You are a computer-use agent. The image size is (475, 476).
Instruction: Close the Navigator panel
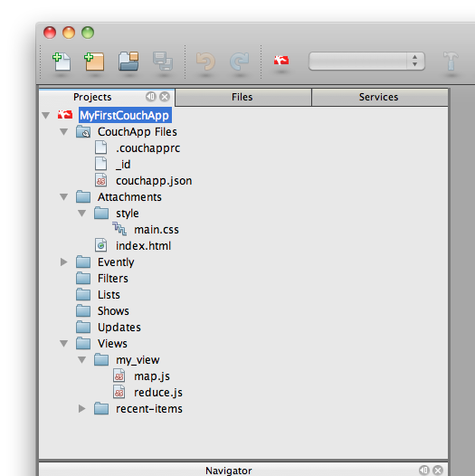(438, 471)
